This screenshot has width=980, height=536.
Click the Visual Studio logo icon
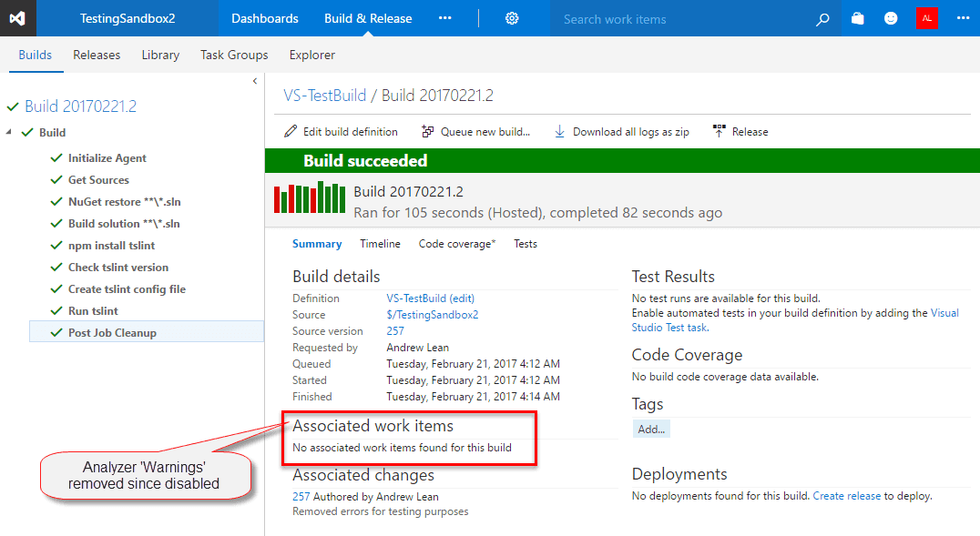tap(18, 18)
